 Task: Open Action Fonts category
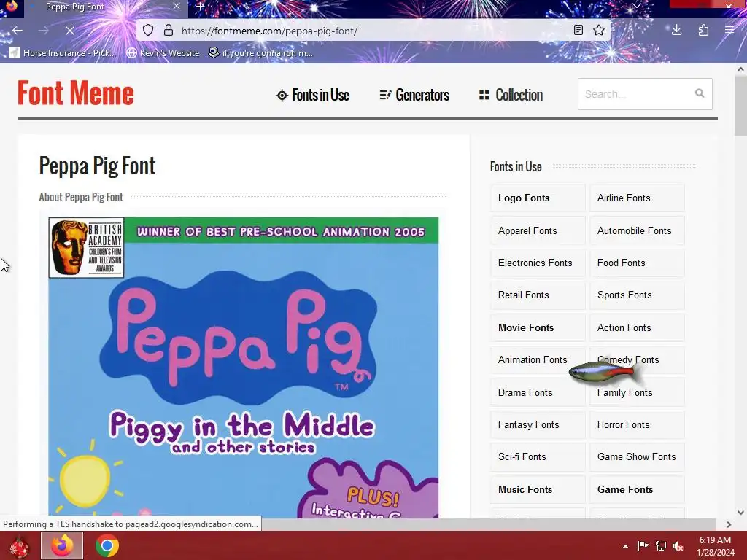(637, 327)
